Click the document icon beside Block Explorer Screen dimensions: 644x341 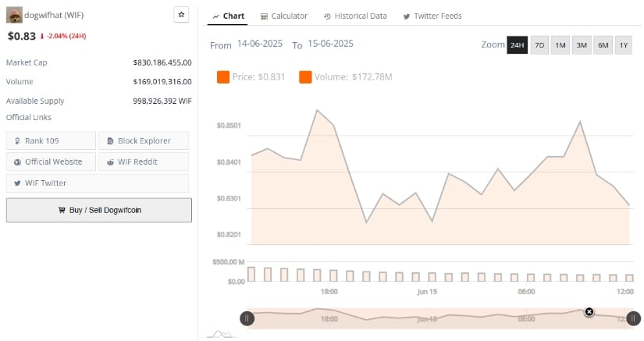110,141
